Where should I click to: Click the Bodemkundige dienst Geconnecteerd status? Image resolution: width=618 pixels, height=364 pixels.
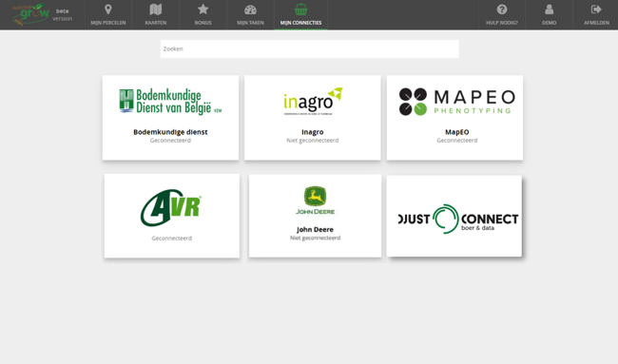[170, 141]
